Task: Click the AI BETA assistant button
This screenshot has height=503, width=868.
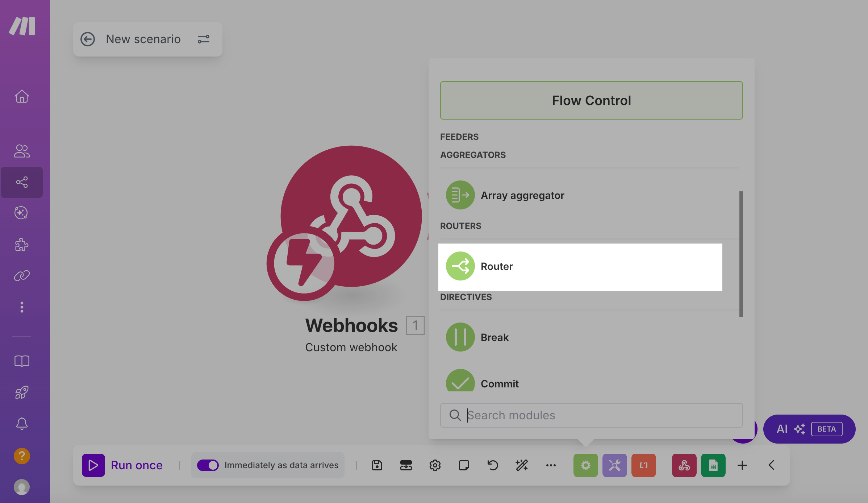Action: pos(809,429)
